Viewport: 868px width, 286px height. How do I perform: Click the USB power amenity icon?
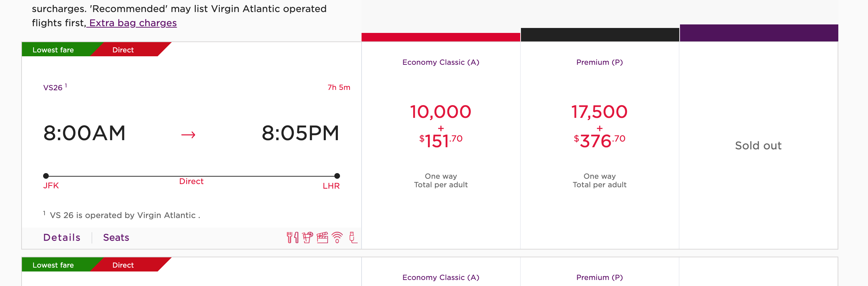click(x=353, y=238)
